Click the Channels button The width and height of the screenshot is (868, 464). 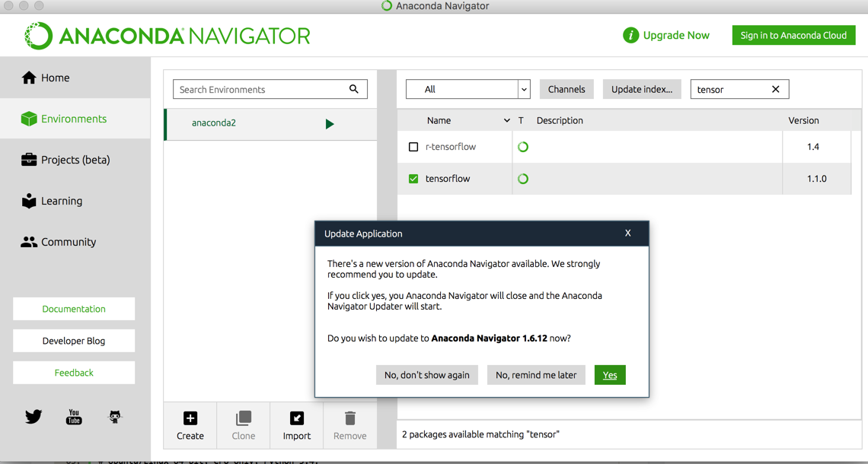click(x=566, y=89)
